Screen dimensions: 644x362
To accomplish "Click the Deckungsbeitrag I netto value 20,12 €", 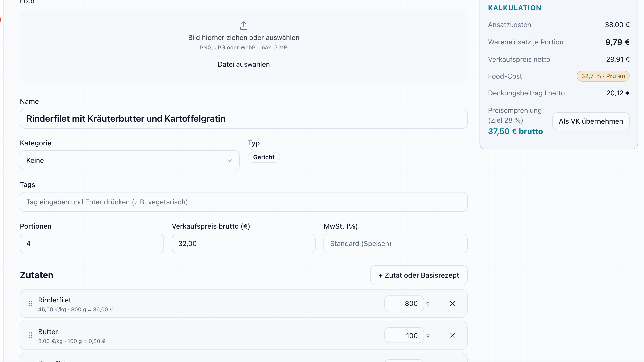I will click(618, 93).
